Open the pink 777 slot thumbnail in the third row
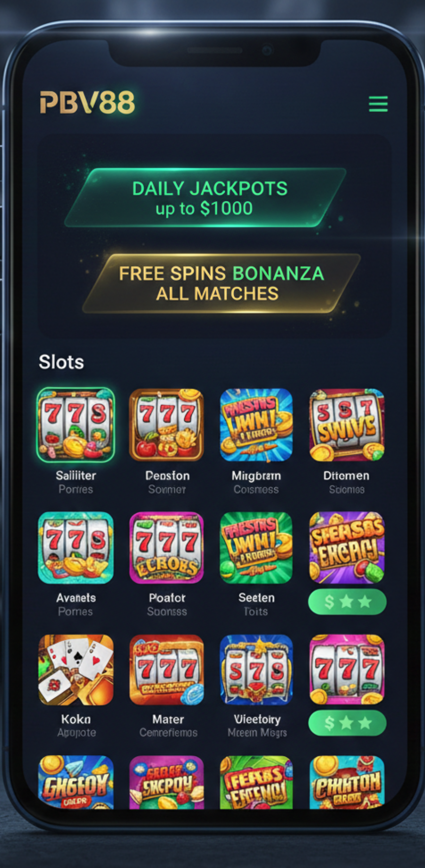 click(x=347, y=670)
